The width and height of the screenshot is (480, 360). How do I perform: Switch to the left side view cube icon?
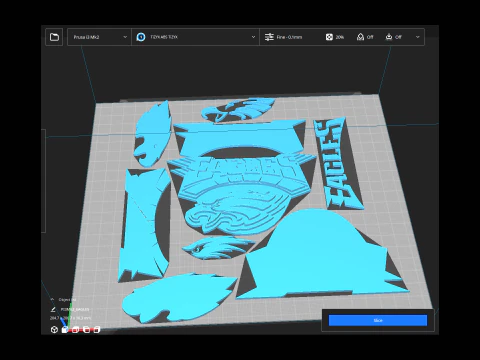pos(86,330)
